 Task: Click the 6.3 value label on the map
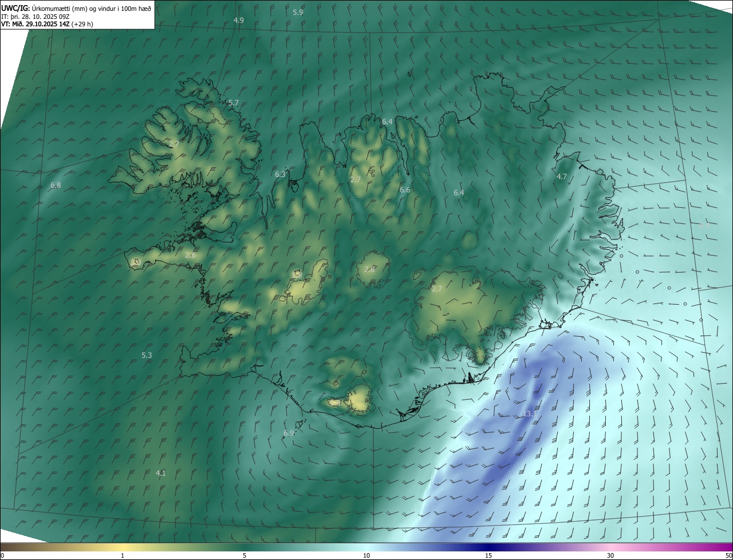tap(280, 174)
